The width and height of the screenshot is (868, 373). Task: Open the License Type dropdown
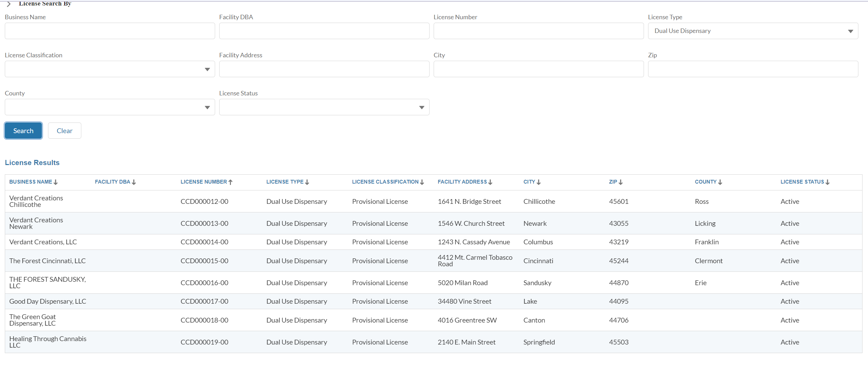click(x=753, y=31)
